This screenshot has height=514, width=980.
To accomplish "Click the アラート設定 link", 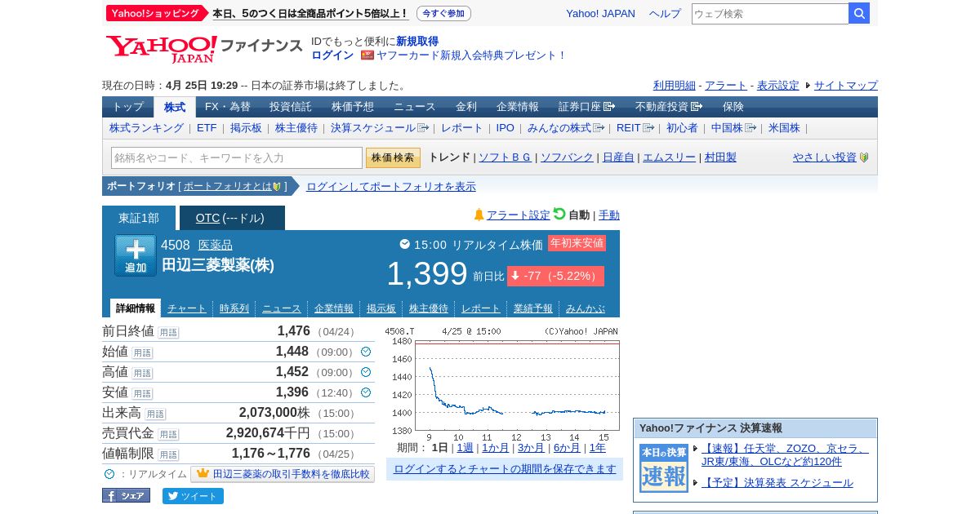I will click(519, 215).
